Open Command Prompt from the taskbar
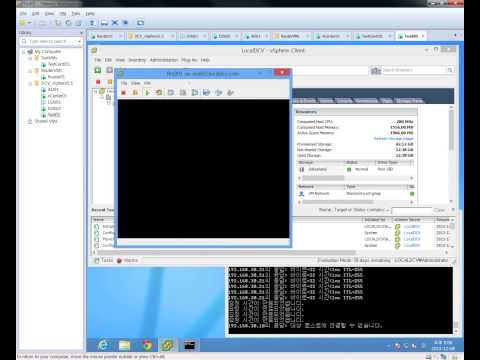Viewport: 480px width, 360px height. point(189,345)
